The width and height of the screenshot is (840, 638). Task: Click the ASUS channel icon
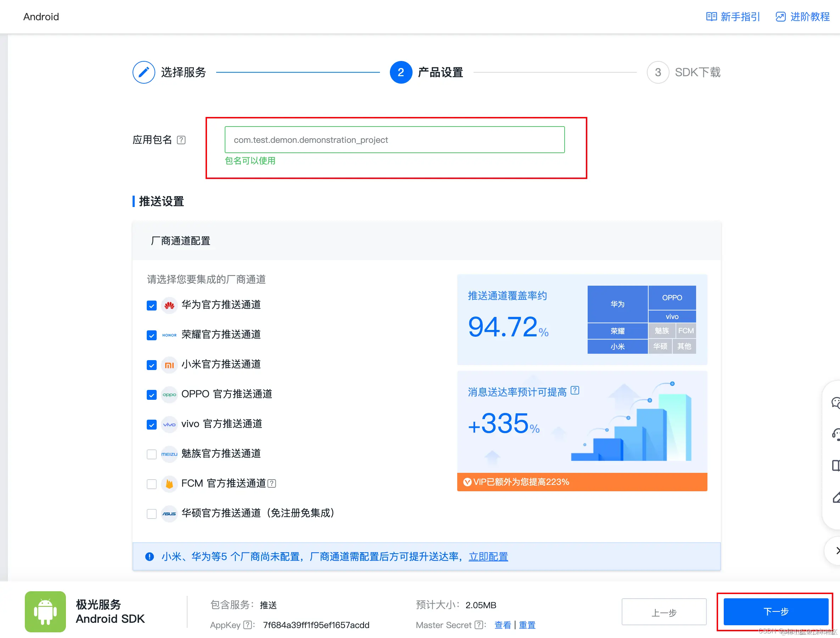point(169,514)
